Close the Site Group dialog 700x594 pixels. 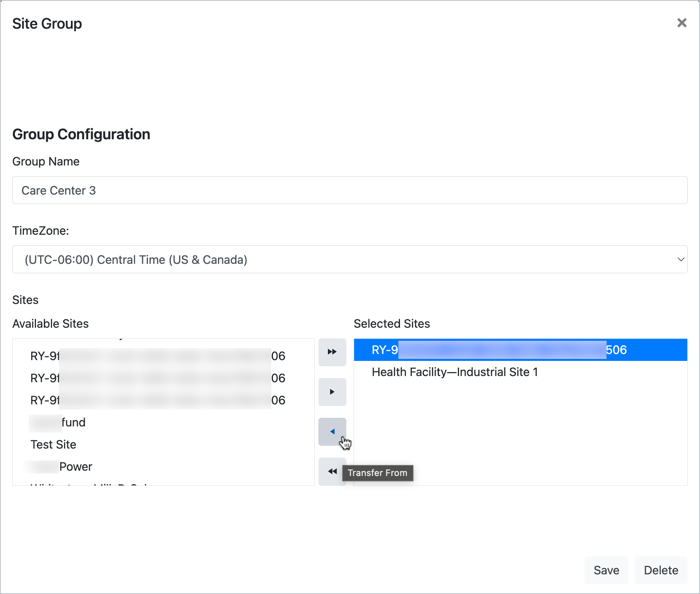click(x=682, y=23)
